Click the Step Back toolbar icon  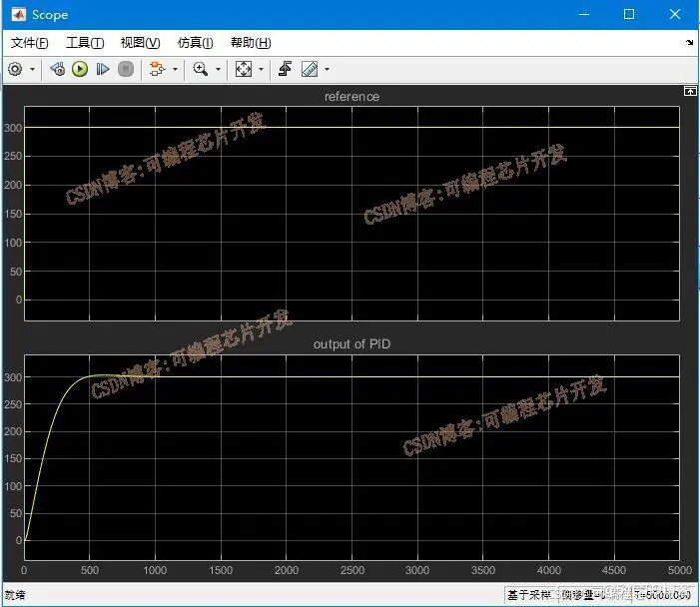(58, 69)
